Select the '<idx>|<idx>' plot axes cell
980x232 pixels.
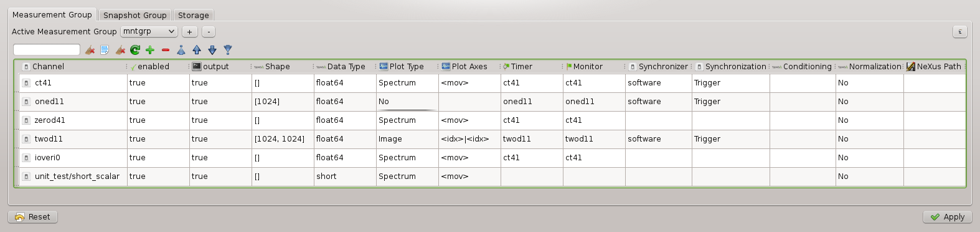point(469,139)
